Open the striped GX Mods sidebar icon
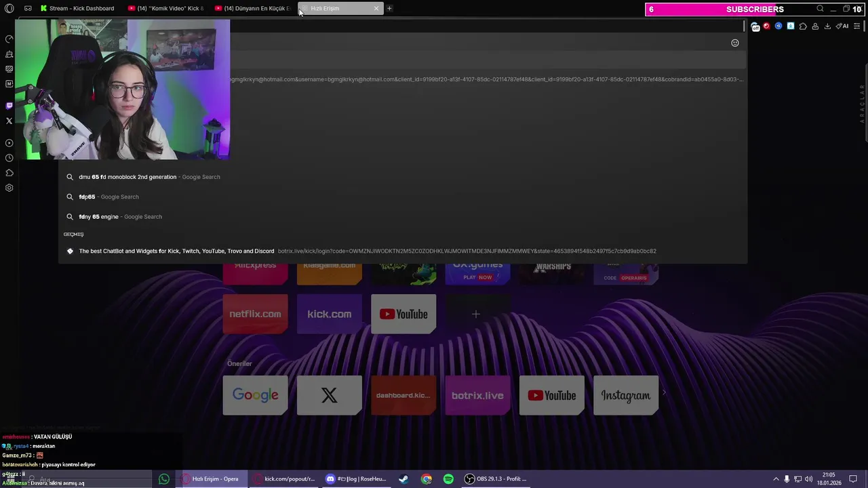Screen dimensions: 868x488 (9, 69)
